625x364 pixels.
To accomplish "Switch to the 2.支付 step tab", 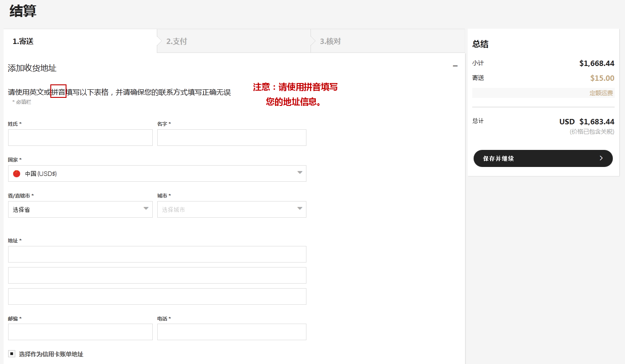I will 234,41.
